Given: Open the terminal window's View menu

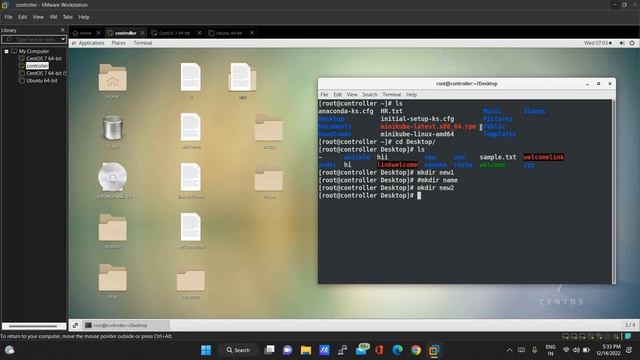Looking at the screenshot, I should coord(352,94).
